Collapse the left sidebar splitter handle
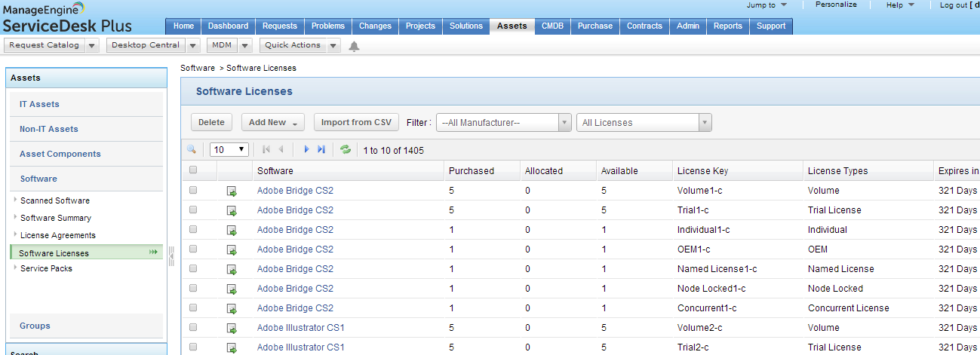Screen dimensions: 980x355 tap(171, 257)
